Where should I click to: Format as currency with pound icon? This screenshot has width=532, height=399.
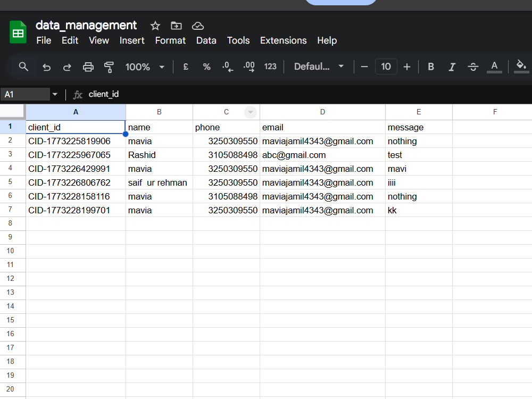point(186,67)
